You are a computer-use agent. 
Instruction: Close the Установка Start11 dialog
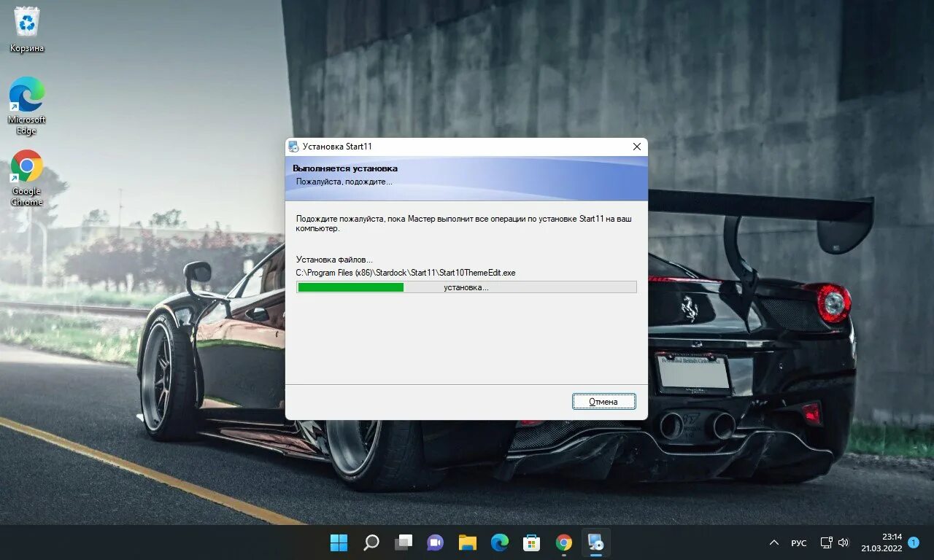636,147
